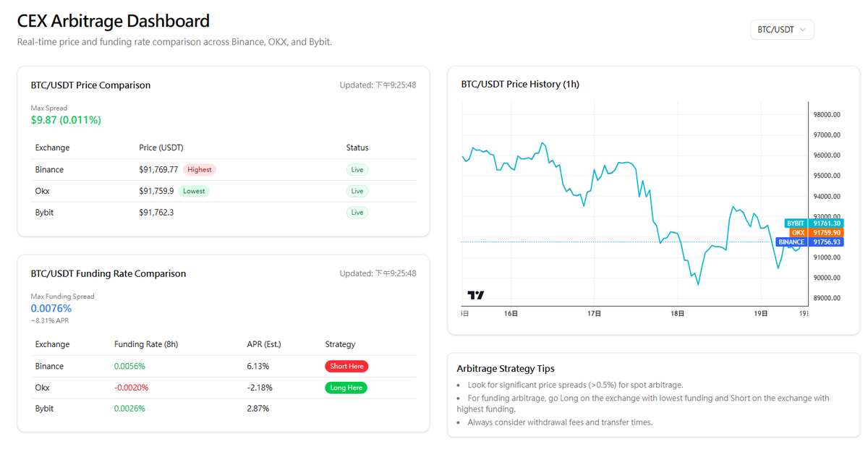This screenshot has width=868, height=452.
Task: Click Binance funding rate 0.0056%
Action: pos(129,367)
